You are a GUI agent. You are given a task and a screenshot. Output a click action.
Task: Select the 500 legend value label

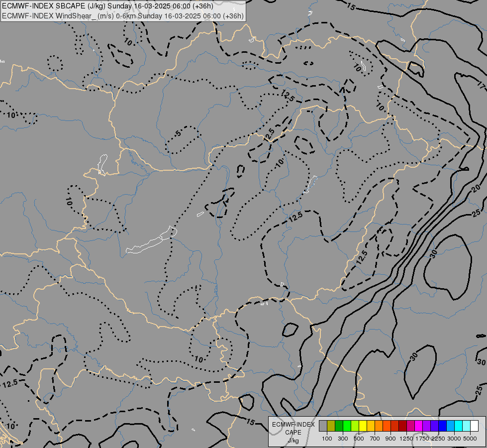[359, 439]
